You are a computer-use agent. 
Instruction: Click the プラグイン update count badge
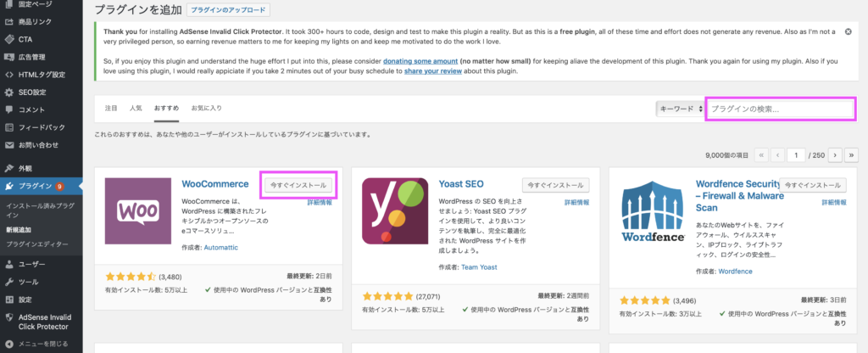tap(60, 186)
